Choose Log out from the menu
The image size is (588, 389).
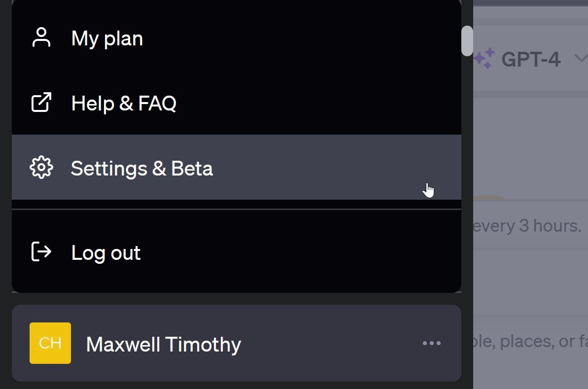[105, 252]
